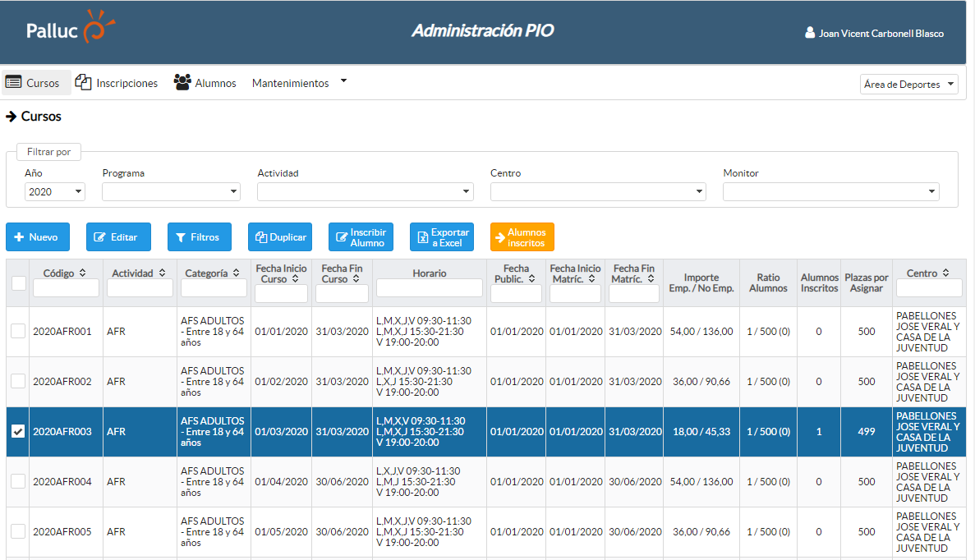
Task: Click the user profile icon in header
Action: (x=810, y=34)
